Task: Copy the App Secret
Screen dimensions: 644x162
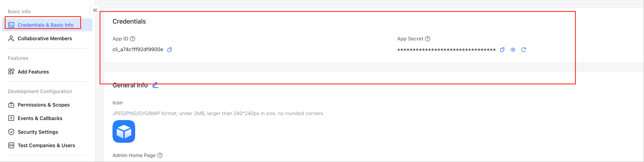Action: (502, 50)
